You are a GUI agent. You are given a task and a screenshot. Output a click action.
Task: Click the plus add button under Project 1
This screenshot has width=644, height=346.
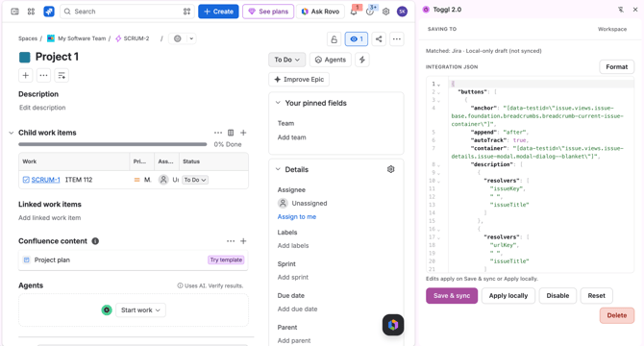pos(25,76)
